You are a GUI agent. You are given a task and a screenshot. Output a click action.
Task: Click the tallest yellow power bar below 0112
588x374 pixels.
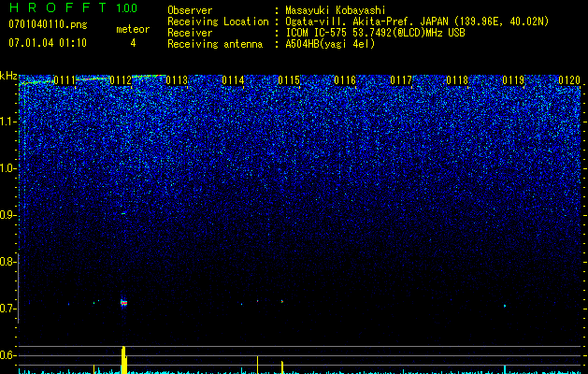tap(123, 360)
